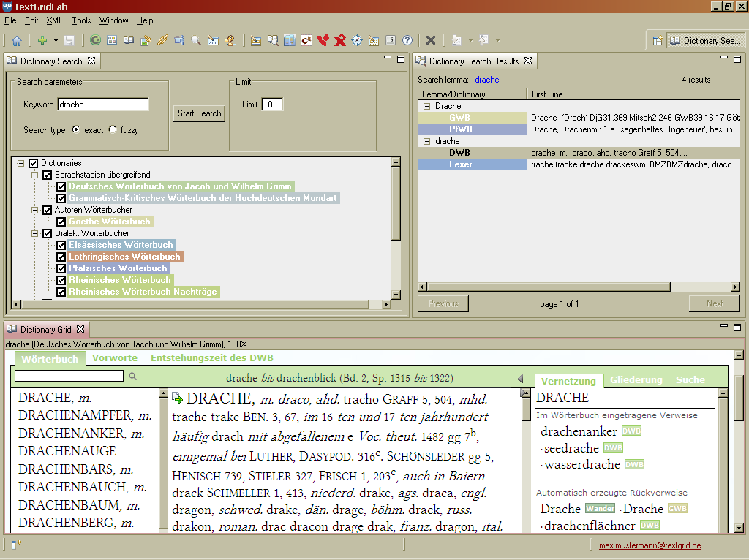Screen dimensions: 749x560
Task: Uncheck the Goethe-Wörterbuch checkbox
Action: [61, 222]
